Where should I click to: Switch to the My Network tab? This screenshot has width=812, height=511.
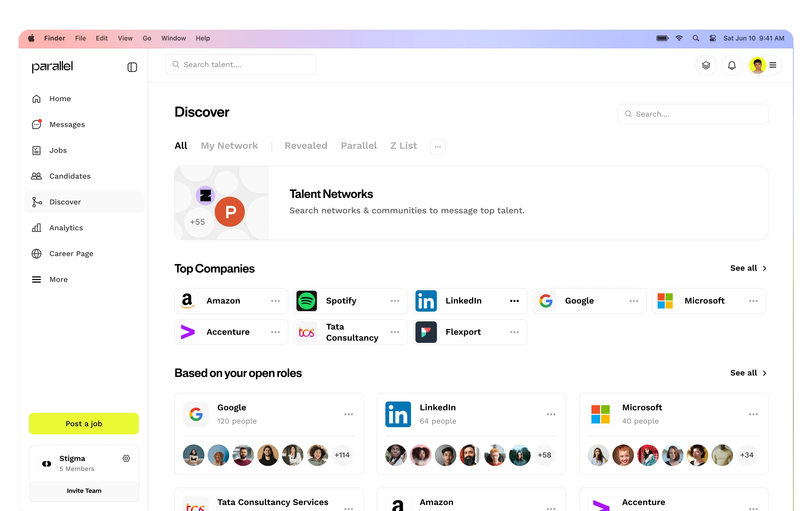(x=229, y=146)
